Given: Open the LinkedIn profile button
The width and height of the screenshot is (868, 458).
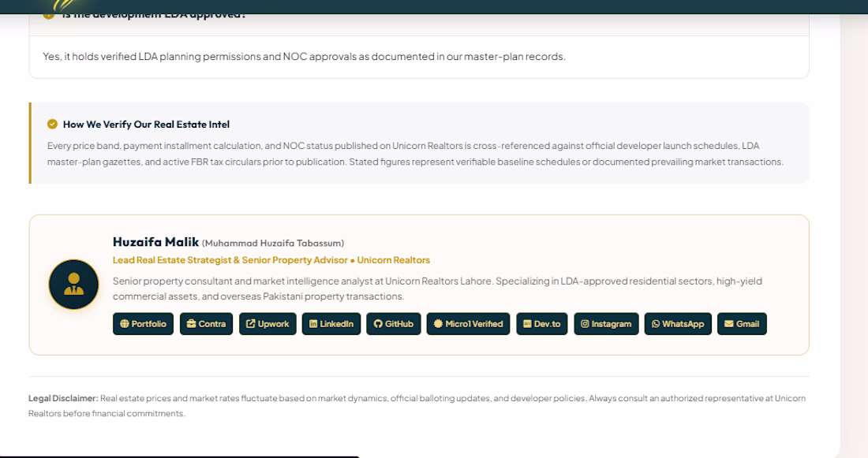Looking at the screenshot, I should coord(331,323).
